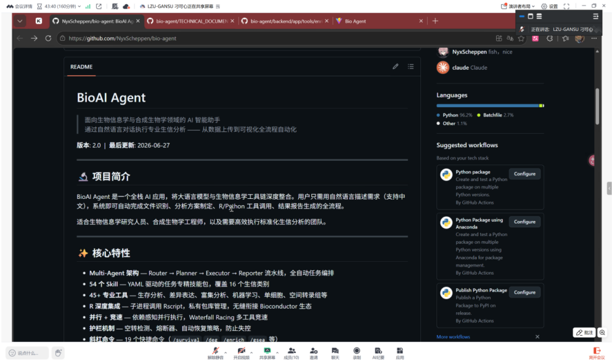
Task: Click the page vertical scrollbar thumb
Action: pyautogui.click(x=597, y=107)
